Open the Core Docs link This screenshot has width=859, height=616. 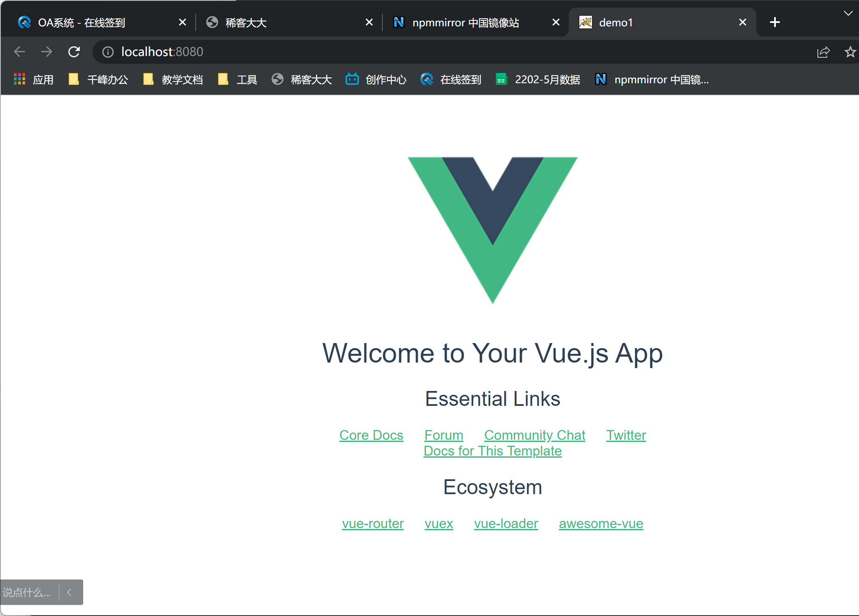371,435
